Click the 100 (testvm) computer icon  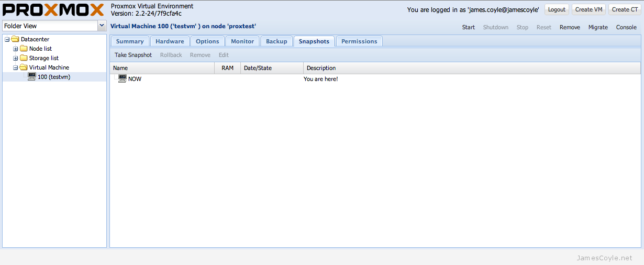32,77
